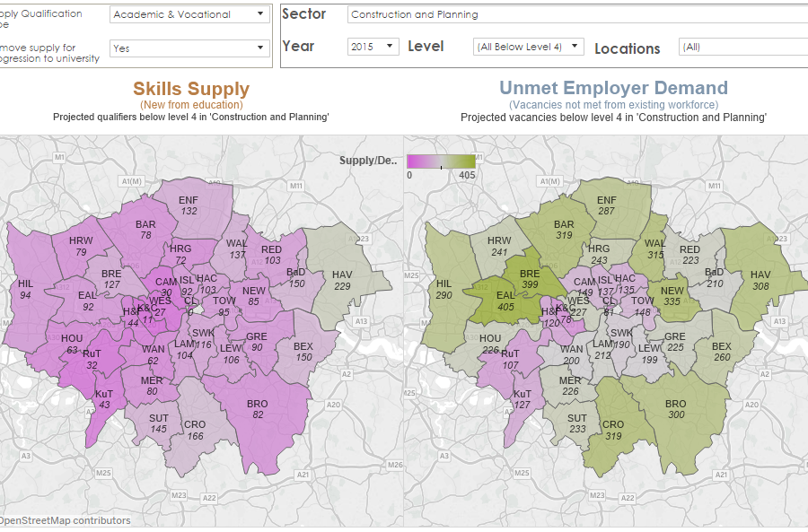This screenshot has width=808, height=532.
Task: Click the Sector 'Construction and Planning' field
Action: 575,14
